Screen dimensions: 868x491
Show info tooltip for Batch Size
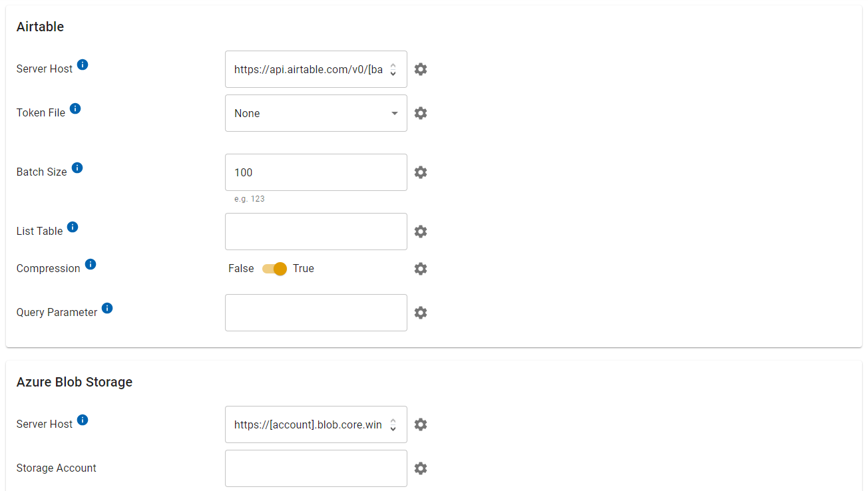pos(77,168)
